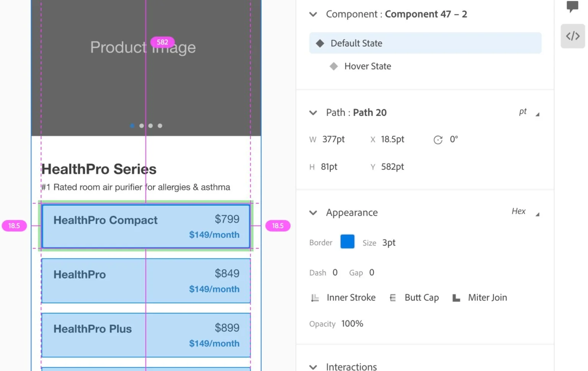This screenshot has width=588, height=371.
Task: Collapse the Path 20 section
Action: [x=313, y=113]
